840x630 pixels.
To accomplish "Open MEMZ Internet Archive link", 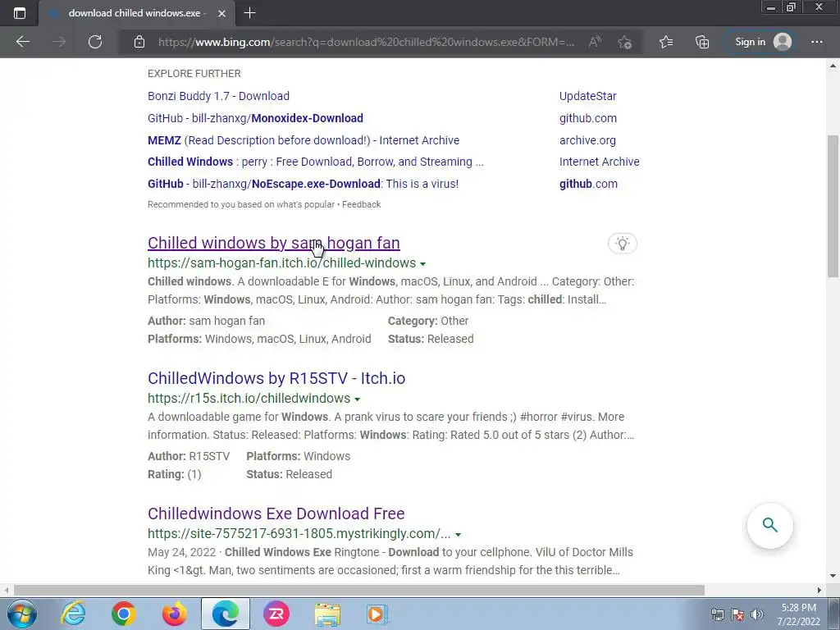I will click(304, 140).
